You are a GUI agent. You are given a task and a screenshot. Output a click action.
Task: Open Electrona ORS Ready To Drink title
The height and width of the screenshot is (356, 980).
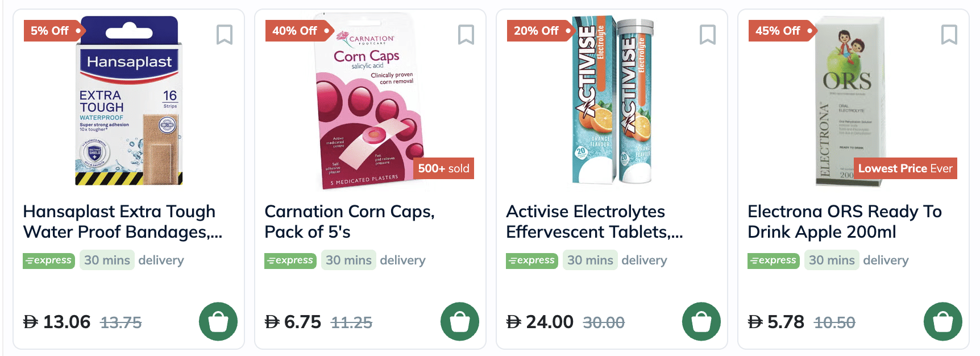coord(844,222)
